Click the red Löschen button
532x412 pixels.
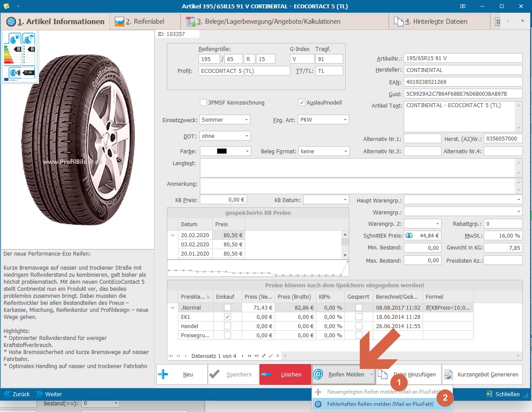click(x=285, y=375)
